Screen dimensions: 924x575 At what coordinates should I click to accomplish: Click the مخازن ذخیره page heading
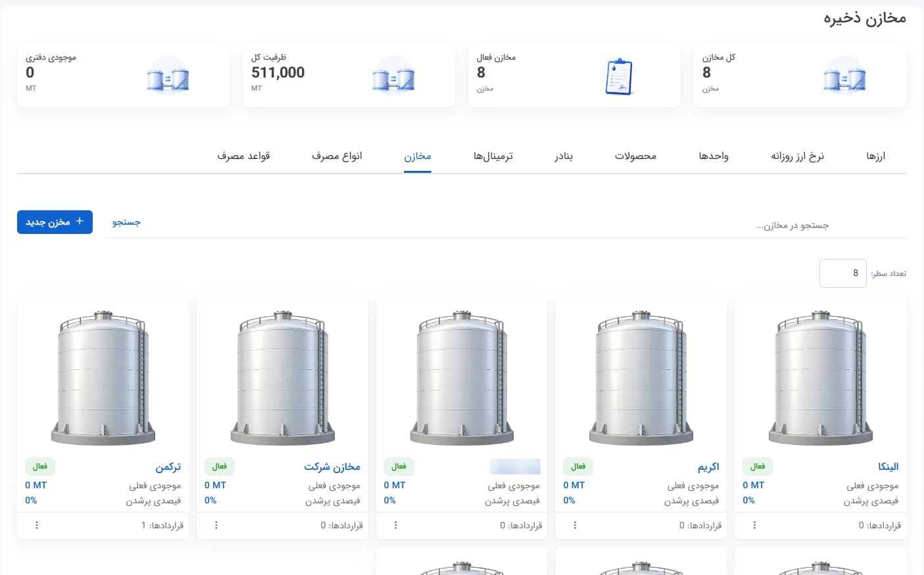pos(865,18)
